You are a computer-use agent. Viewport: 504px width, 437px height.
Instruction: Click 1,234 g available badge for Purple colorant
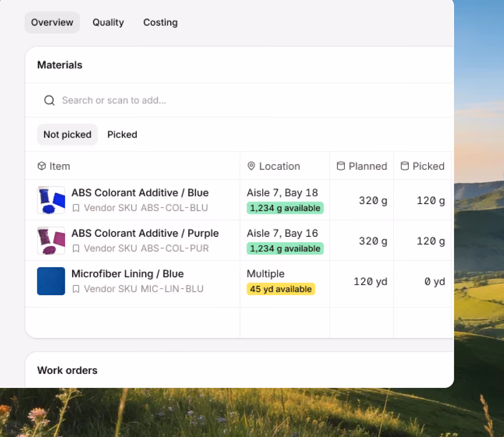point(285,249)
